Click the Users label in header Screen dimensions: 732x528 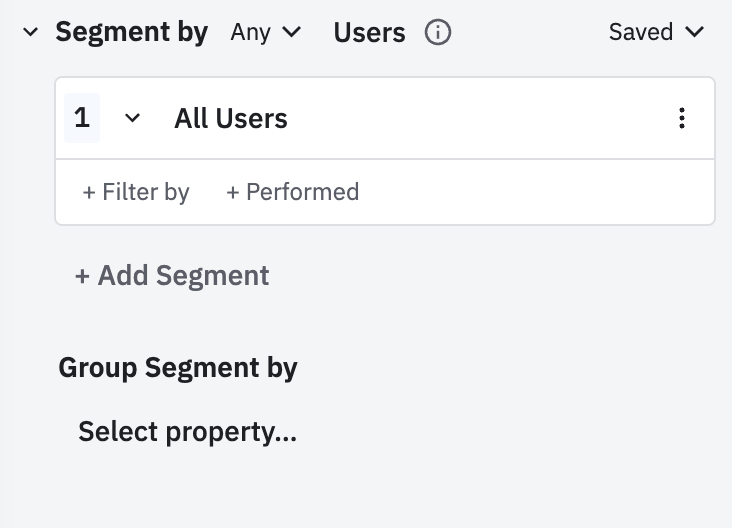coord(369,32)
